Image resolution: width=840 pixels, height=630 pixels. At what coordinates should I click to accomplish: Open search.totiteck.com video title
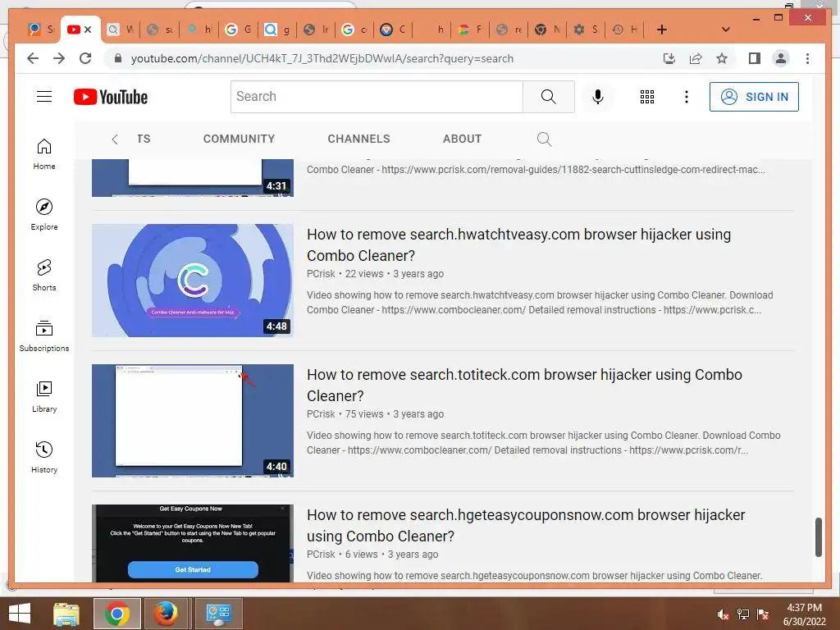pos(524,386)
